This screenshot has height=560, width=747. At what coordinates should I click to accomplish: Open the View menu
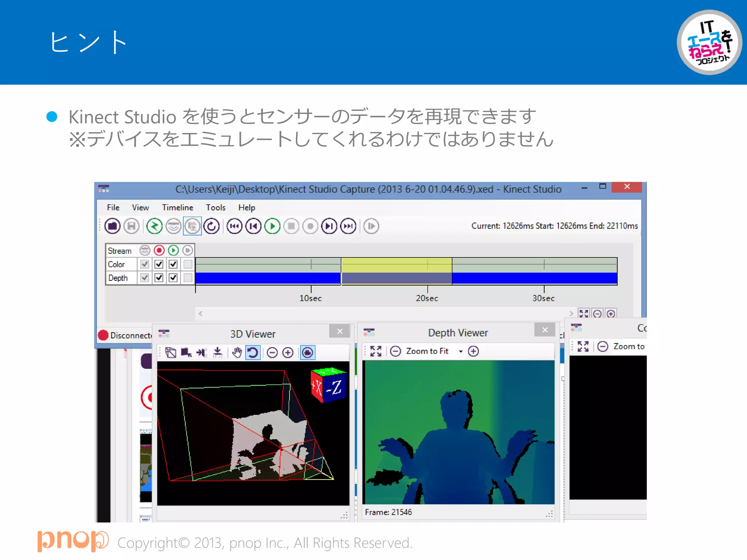pyautogui.click(x=140, y=207)
